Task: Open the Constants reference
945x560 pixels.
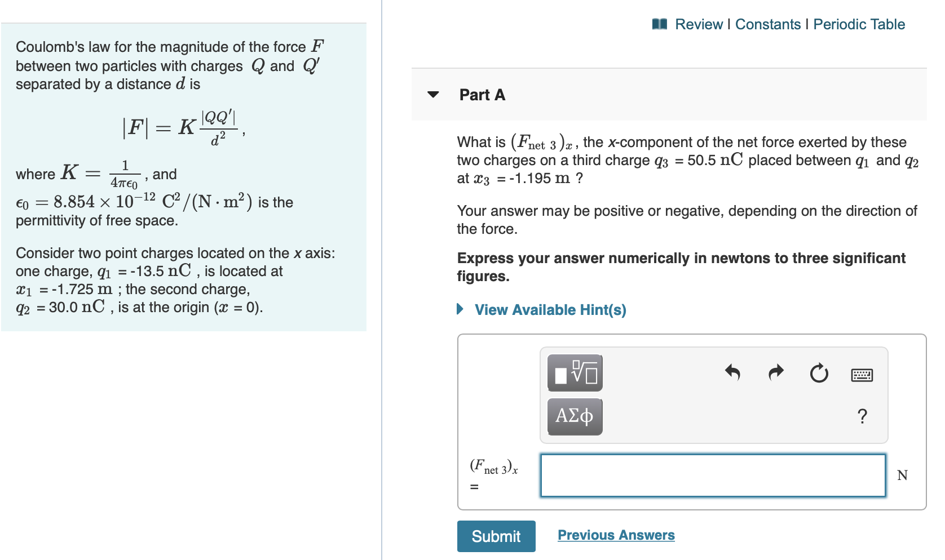Action: click(x=769, y=24)
